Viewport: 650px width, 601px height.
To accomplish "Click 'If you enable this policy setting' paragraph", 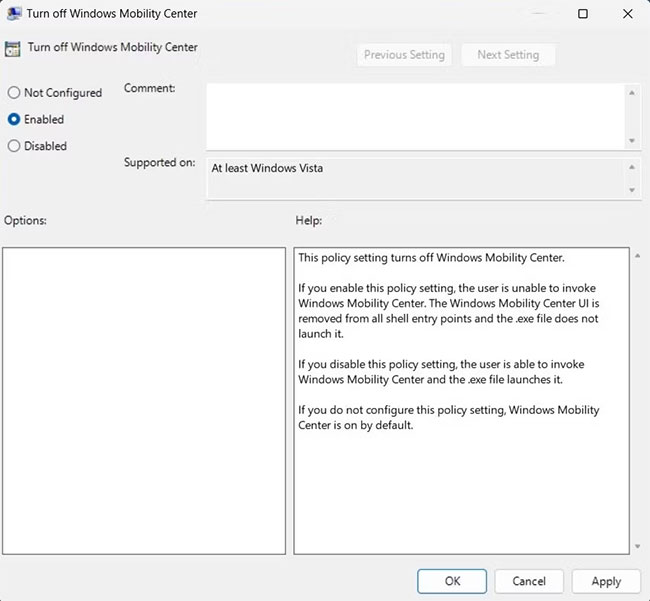I will click(449, 311).
